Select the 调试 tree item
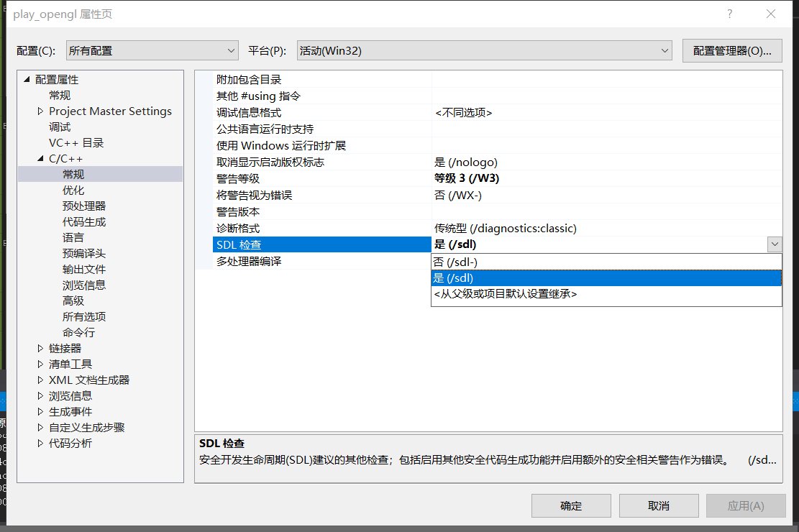 pyautogui.click(x=60, y=127)
